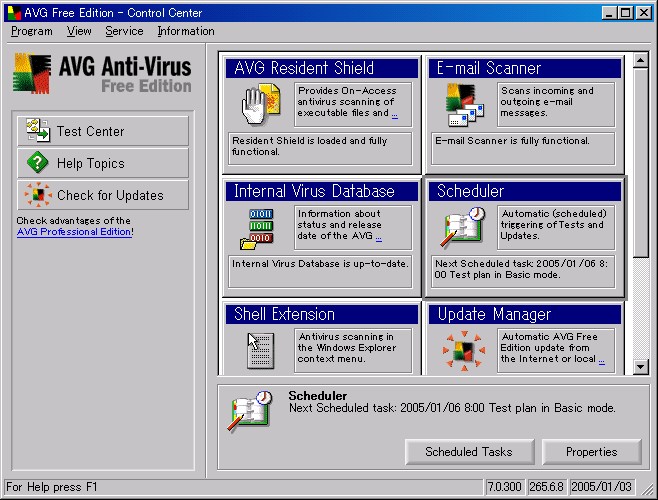Select the Shell Extension context menu icon

pos(260,351)
